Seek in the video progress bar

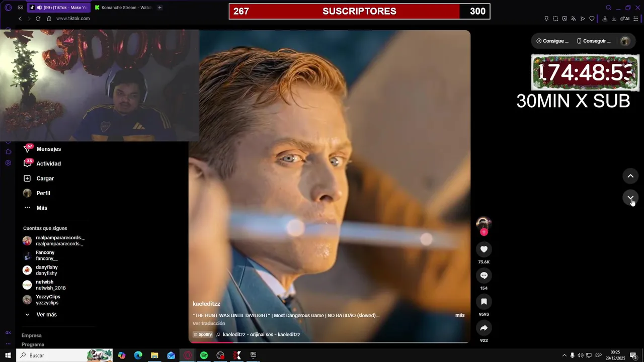[x=329, y=342]
